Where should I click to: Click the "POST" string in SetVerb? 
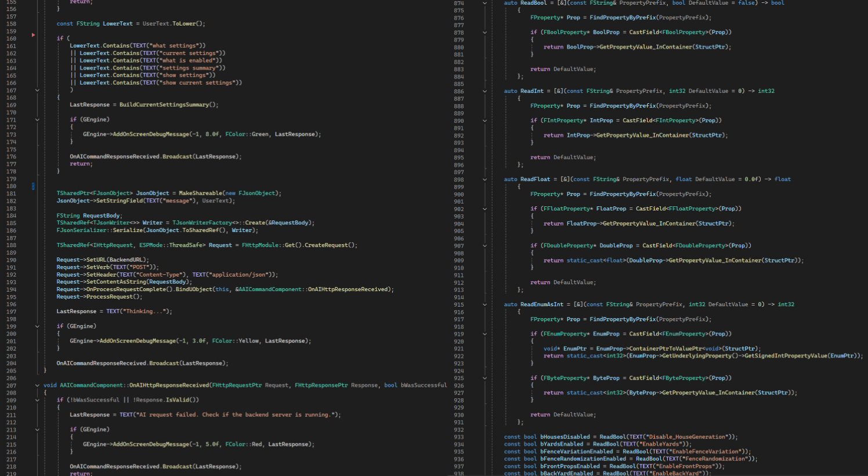(x=142, y=267)
